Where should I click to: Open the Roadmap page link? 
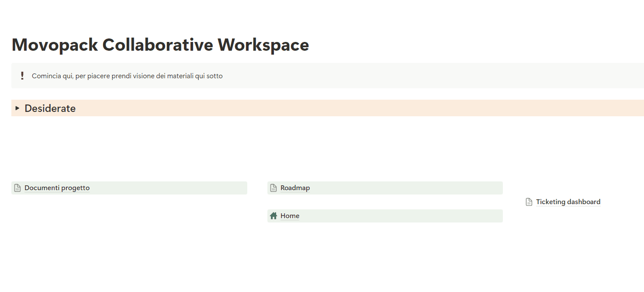(295, 188)
